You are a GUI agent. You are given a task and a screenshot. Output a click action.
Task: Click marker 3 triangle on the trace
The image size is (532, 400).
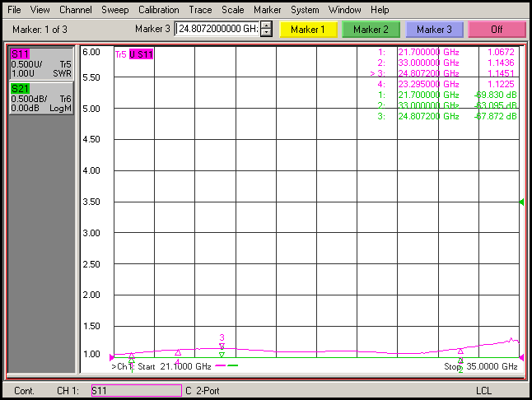[222, 347]
